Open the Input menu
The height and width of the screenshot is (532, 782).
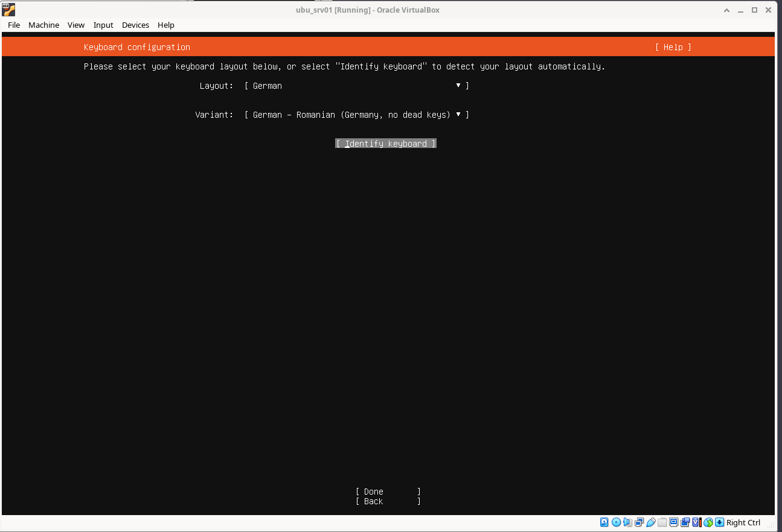click(103, 25)
